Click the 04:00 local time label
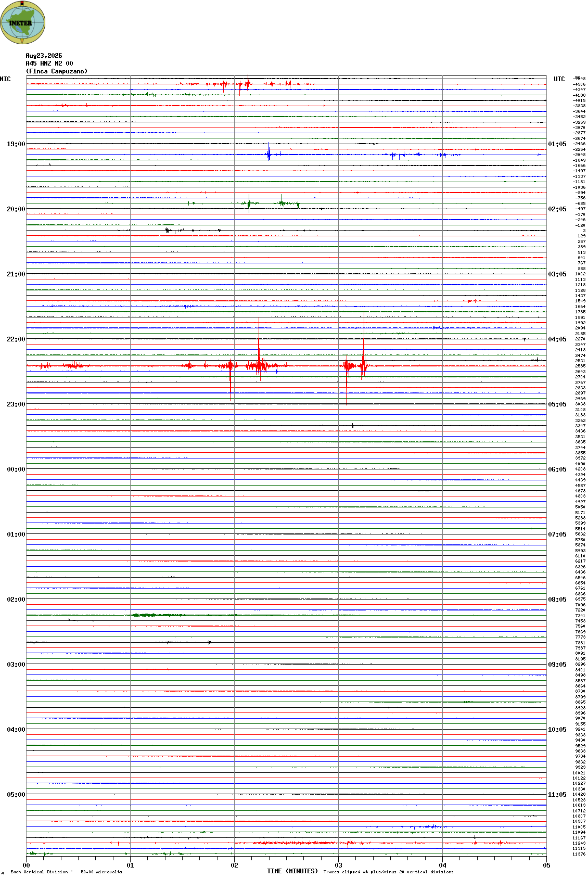The image size is (588, 879). 16,730
